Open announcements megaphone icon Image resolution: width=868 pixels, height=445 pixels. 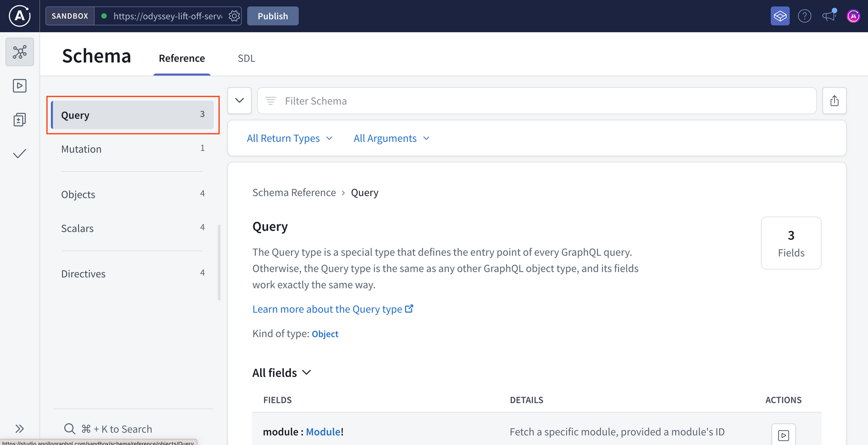tap(829, 16)
